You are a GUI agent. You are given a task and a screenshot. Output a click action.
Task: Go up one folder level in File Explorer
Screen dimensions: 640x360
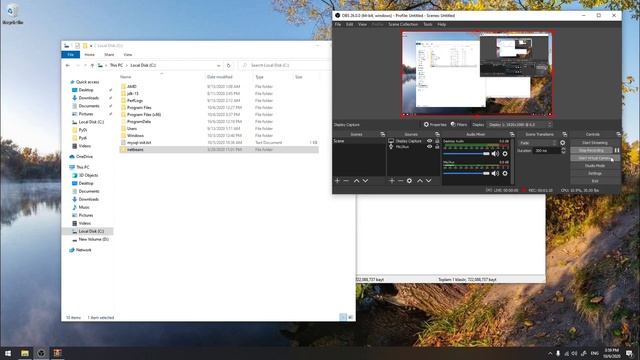(92, 65)
